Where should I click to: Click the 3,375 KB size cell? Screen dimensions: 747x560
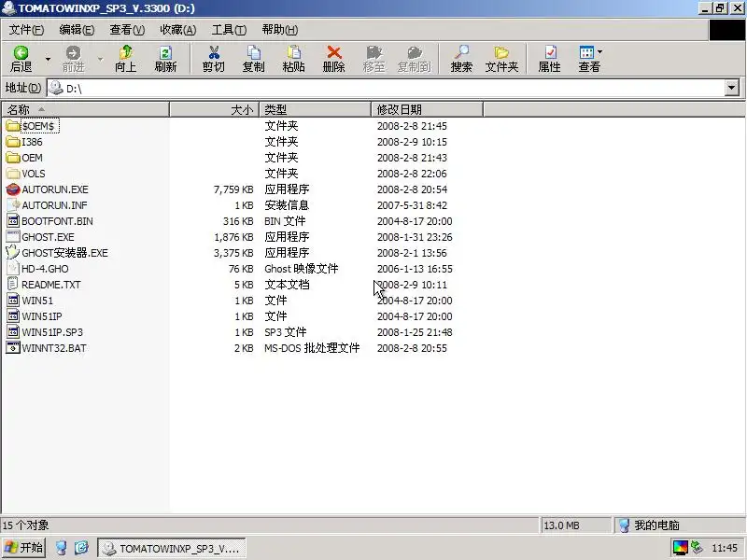click(233, 253)
